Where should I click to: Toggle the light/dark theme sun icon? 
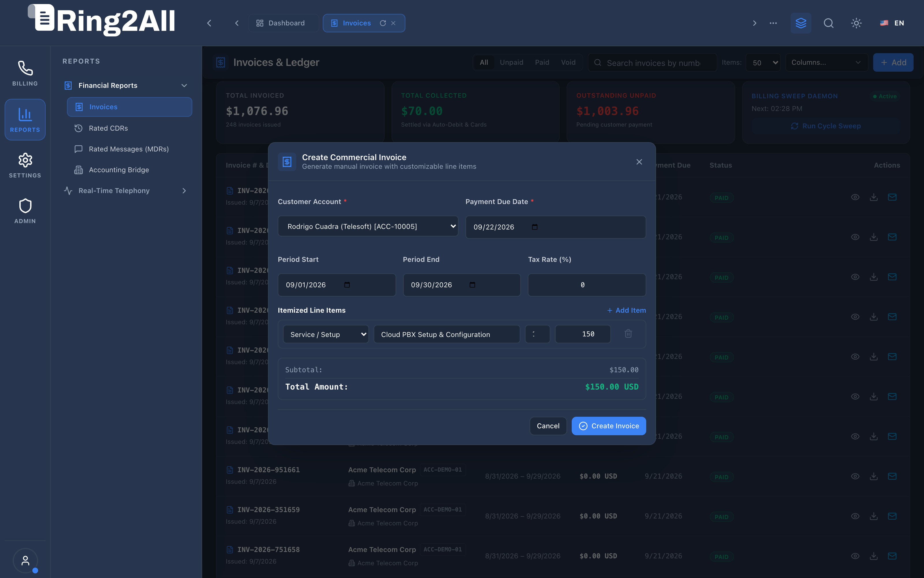856,23
